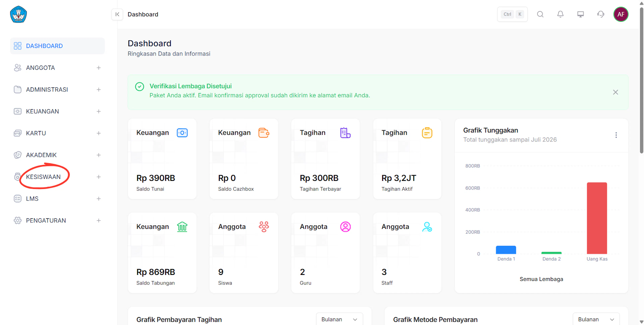Viewport: 644px width, 325px height.
Task: Open Bulanan dropdown in Grafik Metode Pembayaran
Action: [596, 319]
